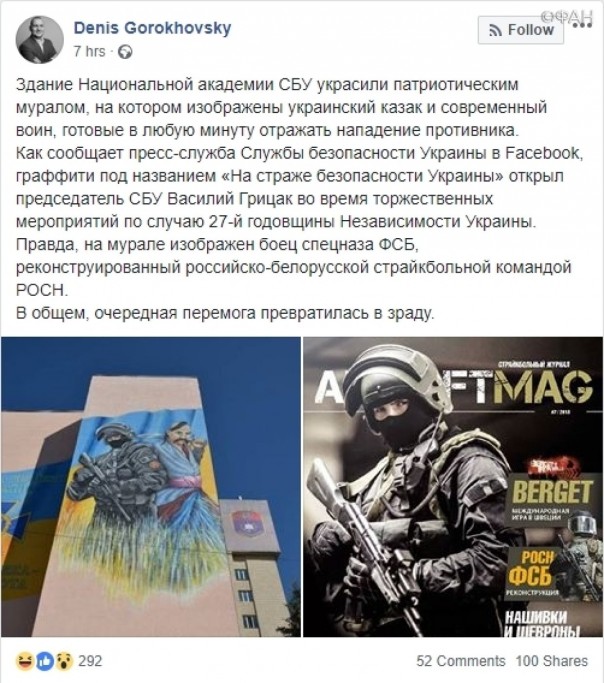This screenshot has width=604, height=683.
Task: Click the post's Russian text body
Action: pos(299,199)
